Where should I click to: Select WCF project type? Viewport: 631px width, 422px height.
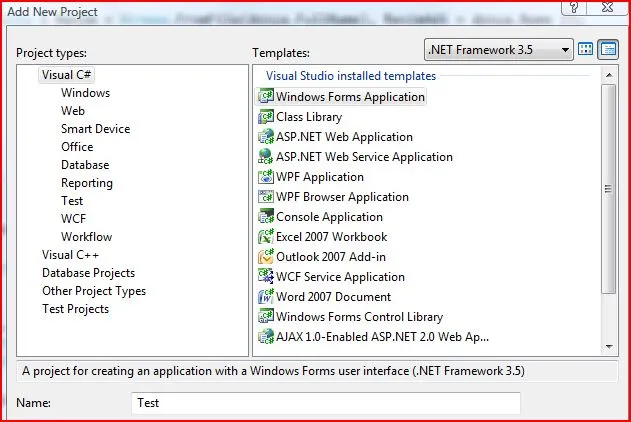74,218
